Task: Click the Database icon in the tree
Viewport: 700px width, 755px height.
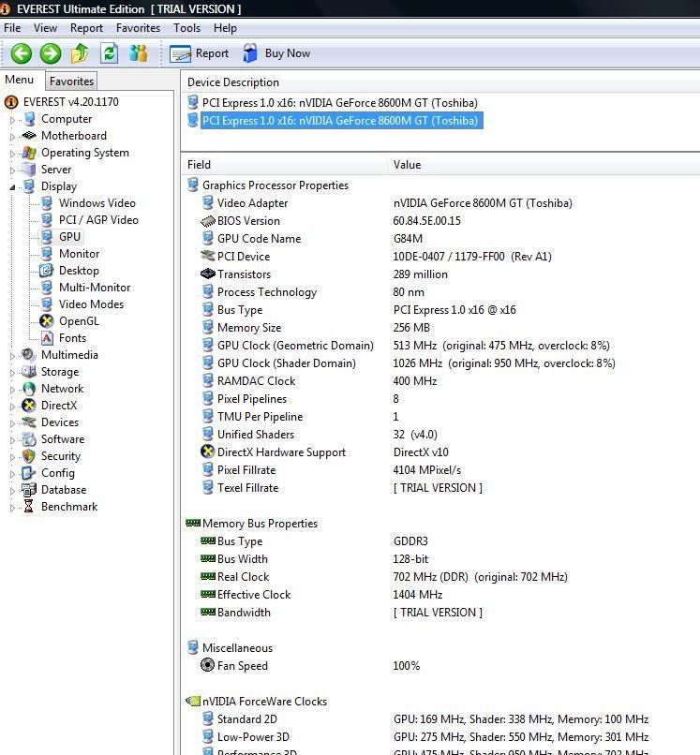Action: [x=29, y=490]
